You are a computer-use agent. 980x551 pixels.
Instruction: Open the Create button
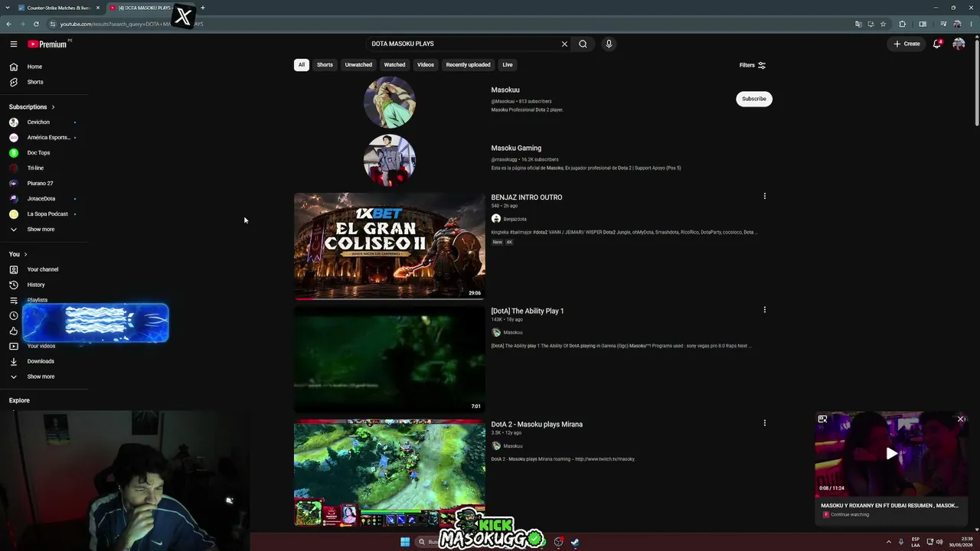906,44
